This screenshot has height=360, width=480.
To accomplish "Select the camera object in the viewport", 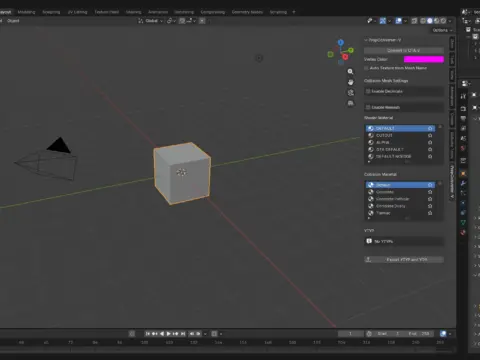I will pyautogui.click(x=47, y=159).
